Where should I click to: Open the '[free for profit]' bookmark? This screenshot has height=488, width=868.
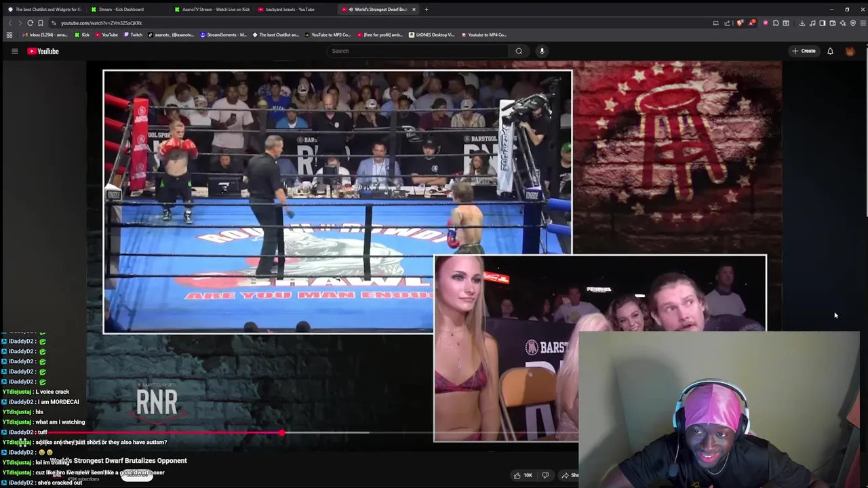(381, 35)
